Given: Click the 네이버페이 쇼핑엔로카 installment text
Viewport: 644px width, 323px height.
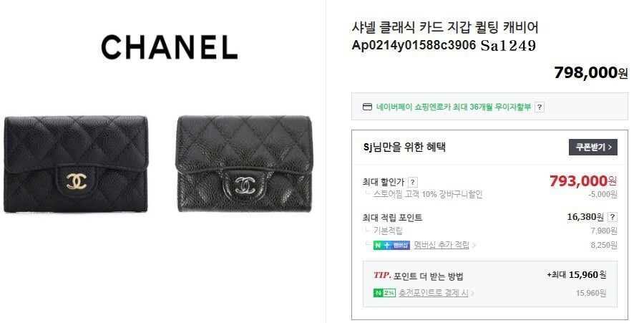Looking at the screenshot, I should (x=454, y=107).
